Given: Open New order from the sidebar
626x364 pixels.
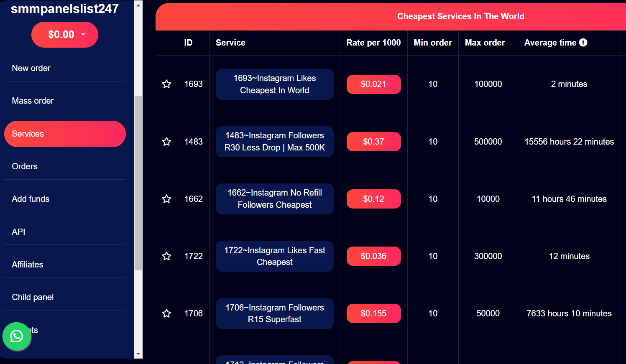Looking at the screenshot, I should point(31,68).
